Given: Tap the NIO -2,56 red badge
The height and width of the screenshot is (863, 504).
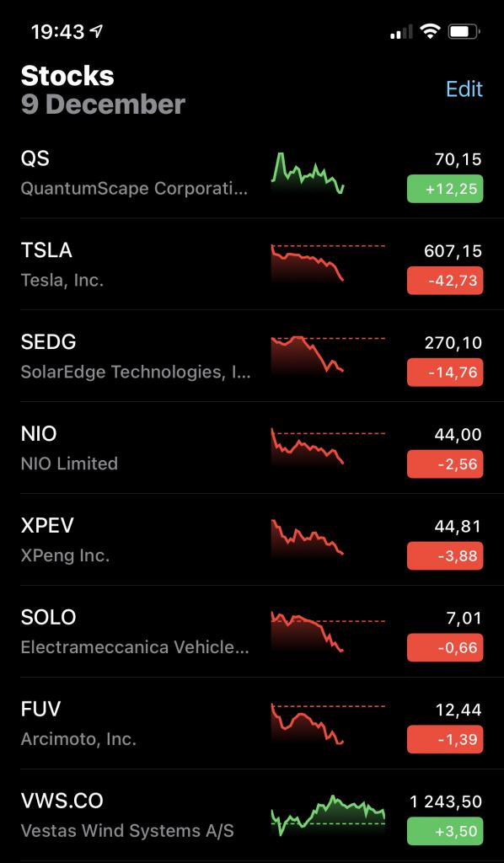Looking at the screenshot, I should click(445, 464).
